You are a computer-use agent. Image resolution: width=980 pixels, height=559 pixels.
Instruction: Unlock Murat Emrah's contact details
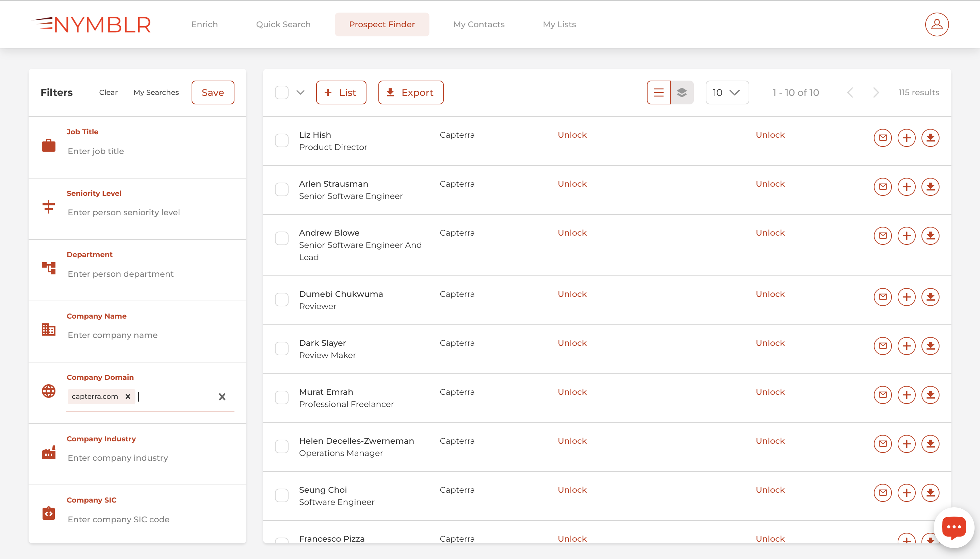tap(572, 392)
